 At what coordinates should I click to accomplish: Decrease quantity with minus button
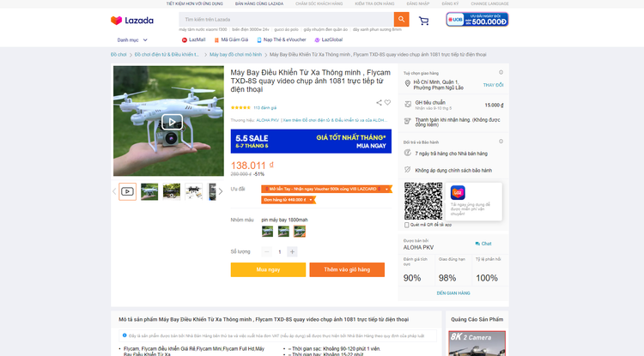(267, 252)
